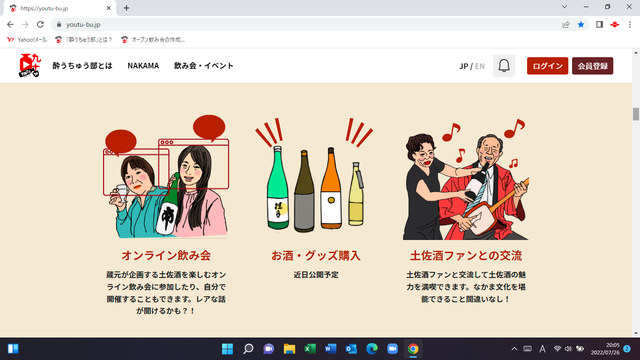Click the shamisen player illustration
The image size is (640, 360).
point(466,179)
